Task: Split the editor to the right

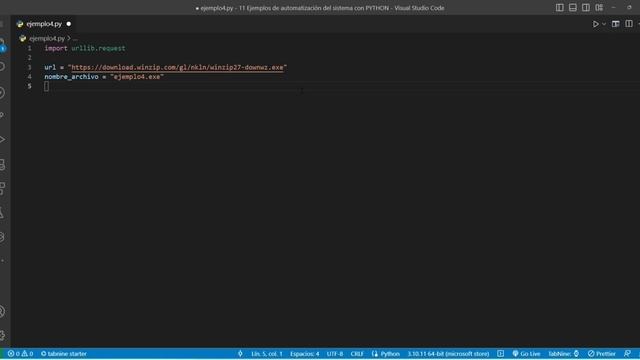Action: pyautogui.click(x=629, y=24)
